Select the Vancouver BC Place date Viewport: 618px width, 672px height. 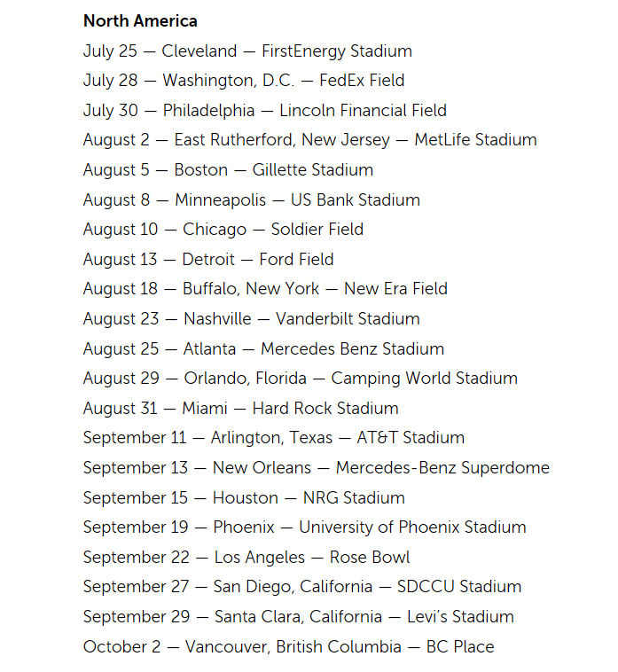click(289, 647)
